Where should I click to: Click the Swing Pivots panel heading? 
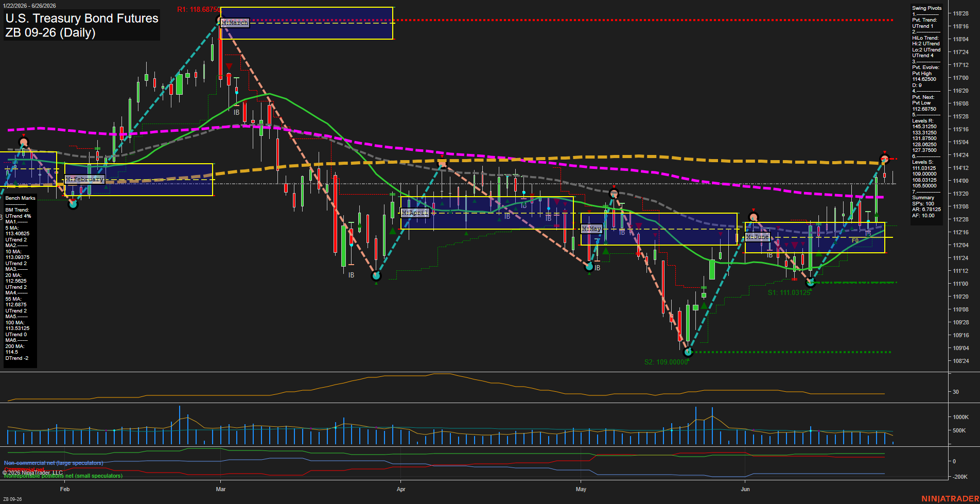click(x=927, y=8)
